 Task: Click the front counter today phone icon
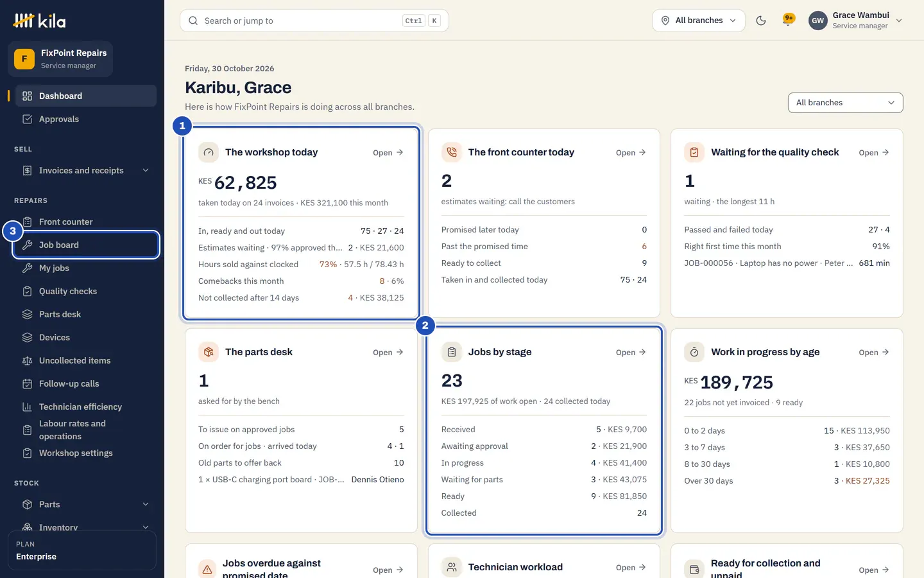pos(452,152)
